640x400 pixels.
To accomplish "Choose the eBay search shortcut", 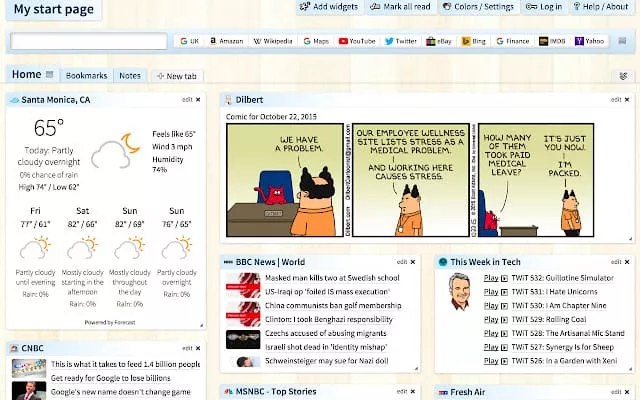I will tap(438, 42).
